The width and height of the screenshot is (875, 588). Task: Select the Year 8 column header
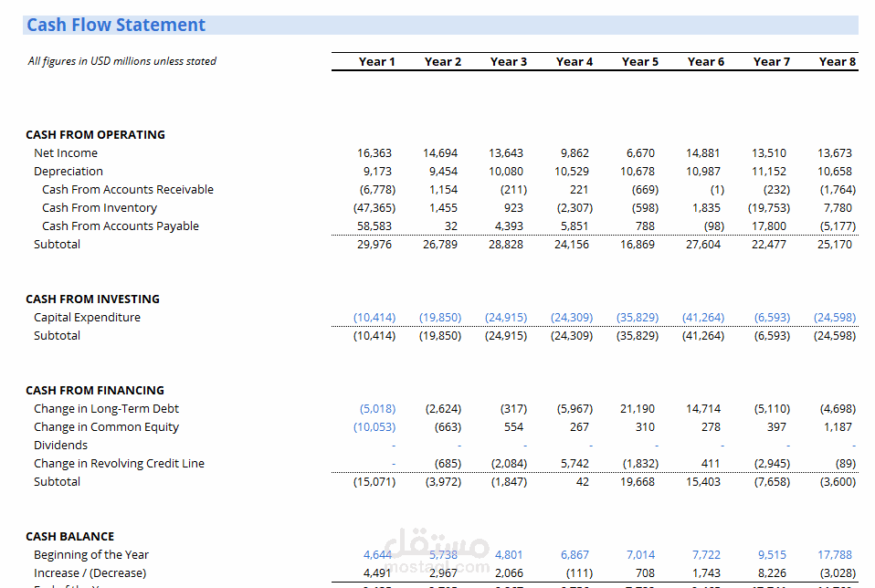pos(837,62)
